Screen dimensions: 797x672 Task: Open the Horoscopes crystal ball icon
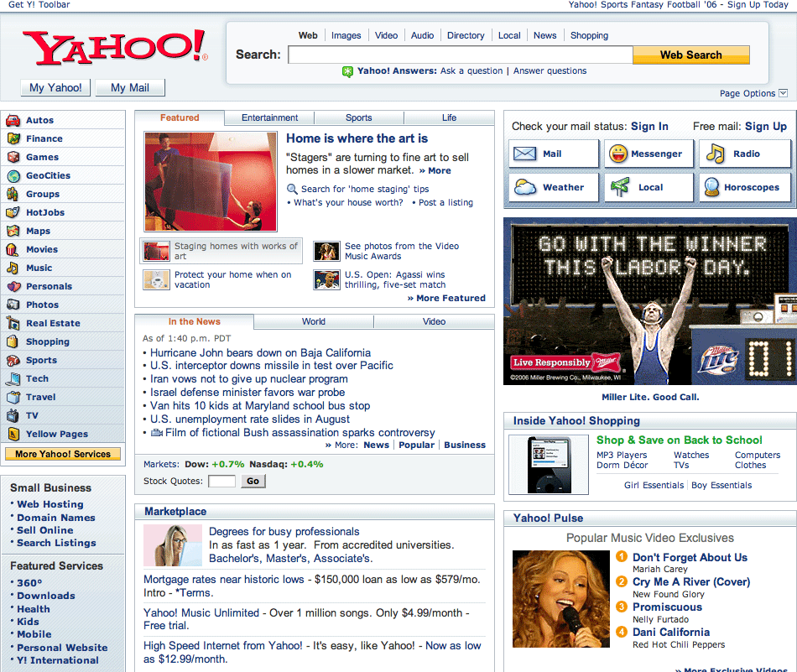pyautogui.click(x=711, y=187)
